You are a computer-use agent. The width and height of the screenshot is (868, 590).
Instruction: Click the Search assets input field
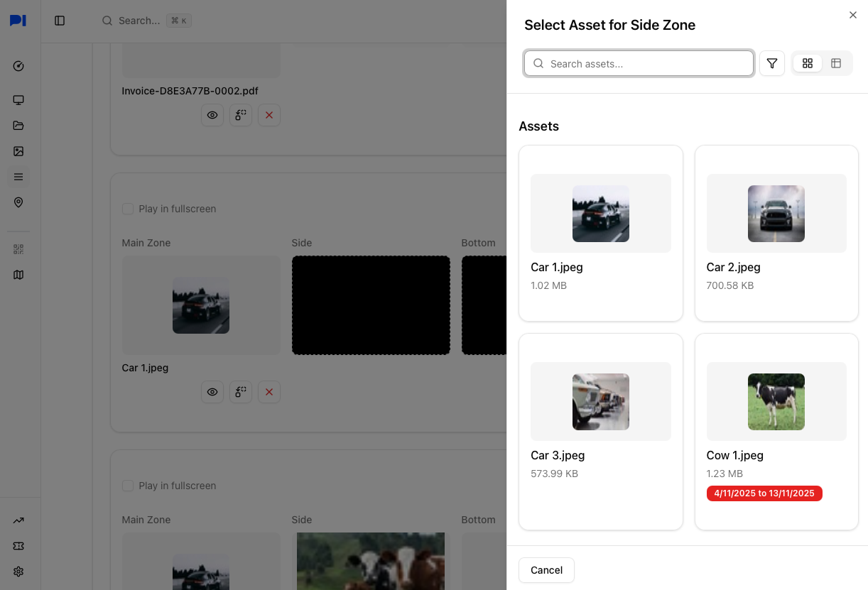(639, 63)
